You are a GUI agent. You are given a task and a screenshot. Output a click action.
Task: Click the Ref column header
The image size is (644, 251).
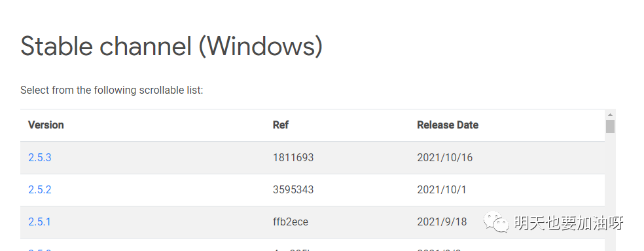[x=281, y=125]
